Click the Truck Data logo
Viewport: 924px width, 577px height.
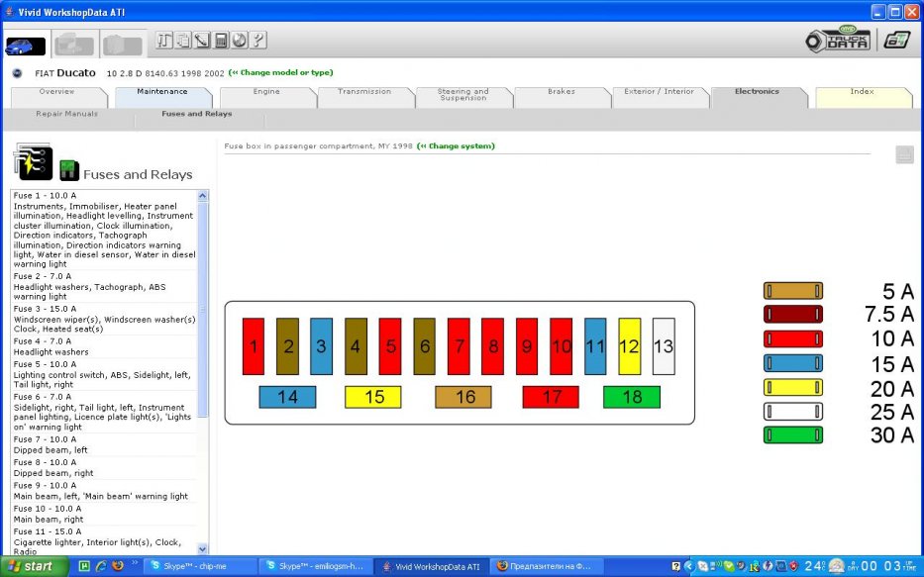pyautogui.click(x=838, y=41)
